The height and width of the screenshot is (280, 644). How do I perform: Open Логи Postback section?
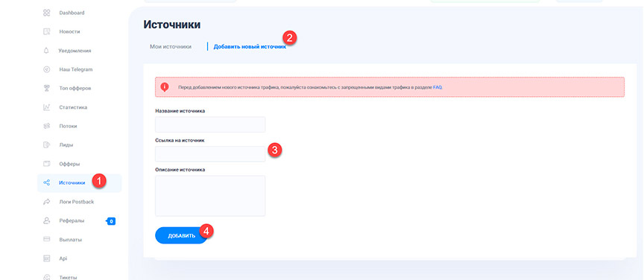[x=76, y=202]
